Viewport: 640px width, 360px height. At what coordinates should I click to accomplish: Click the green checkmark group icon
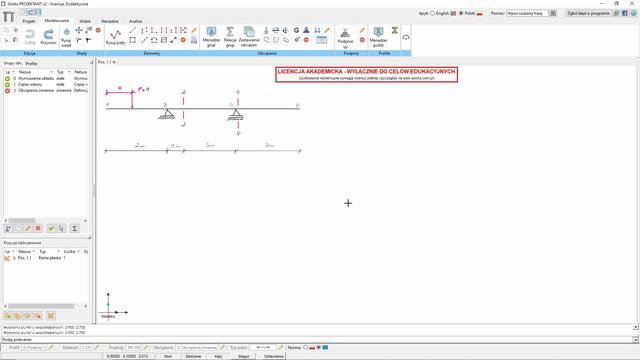pos(51,229)
